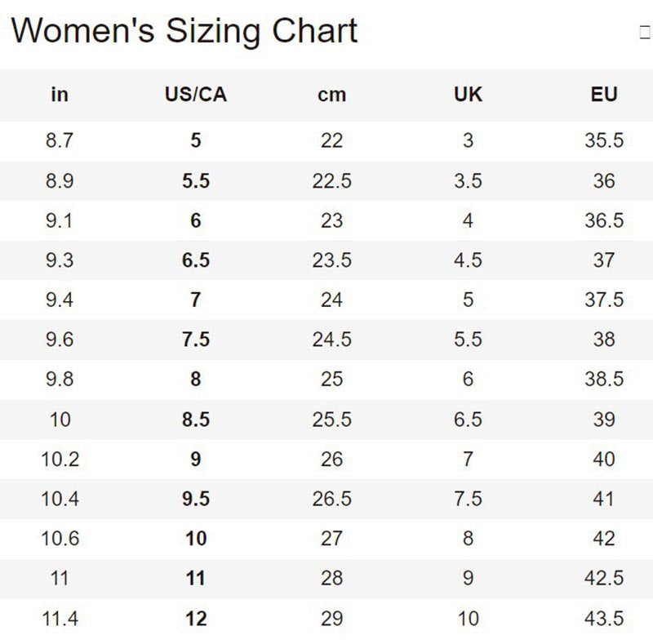Select the 24.5 cm cell
Viewport: 653px width, 644px height.
331,340
